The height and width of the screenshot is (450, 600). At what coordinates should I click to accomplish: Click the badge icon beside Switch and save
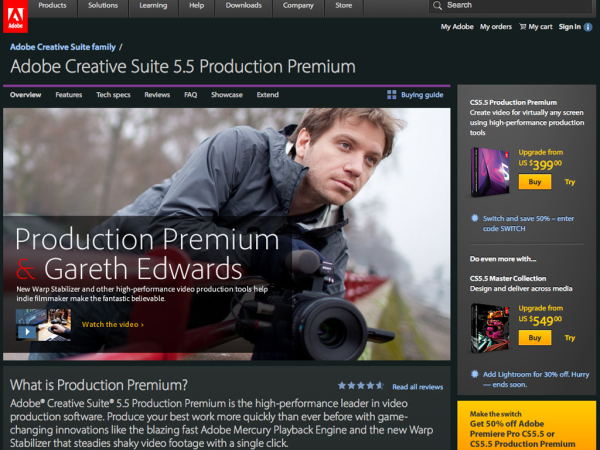point(474,218)
